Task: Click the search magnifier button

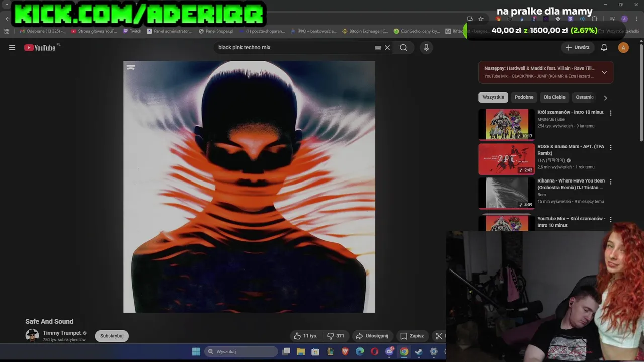Action: [404, 48]
